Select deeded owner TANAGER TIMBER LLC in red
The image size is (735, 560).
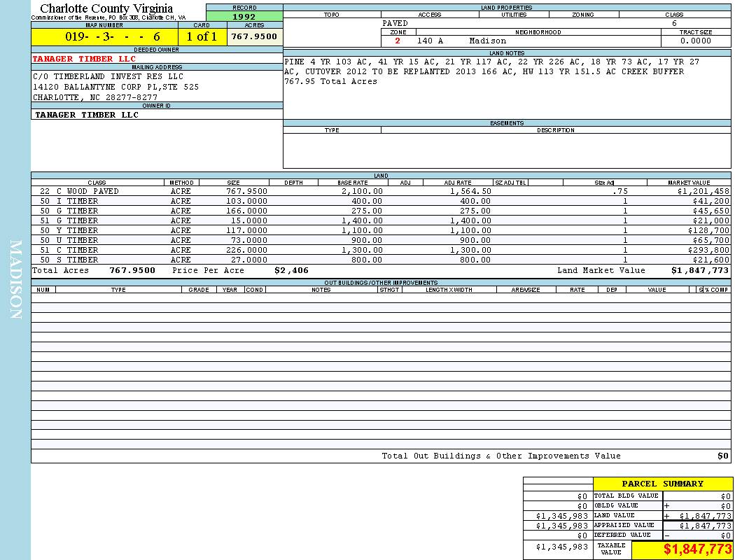85,59
